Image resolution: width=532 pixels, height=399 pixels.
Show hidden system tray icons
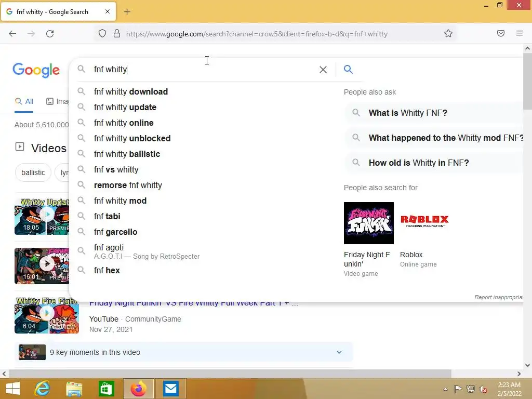[445, 389]
